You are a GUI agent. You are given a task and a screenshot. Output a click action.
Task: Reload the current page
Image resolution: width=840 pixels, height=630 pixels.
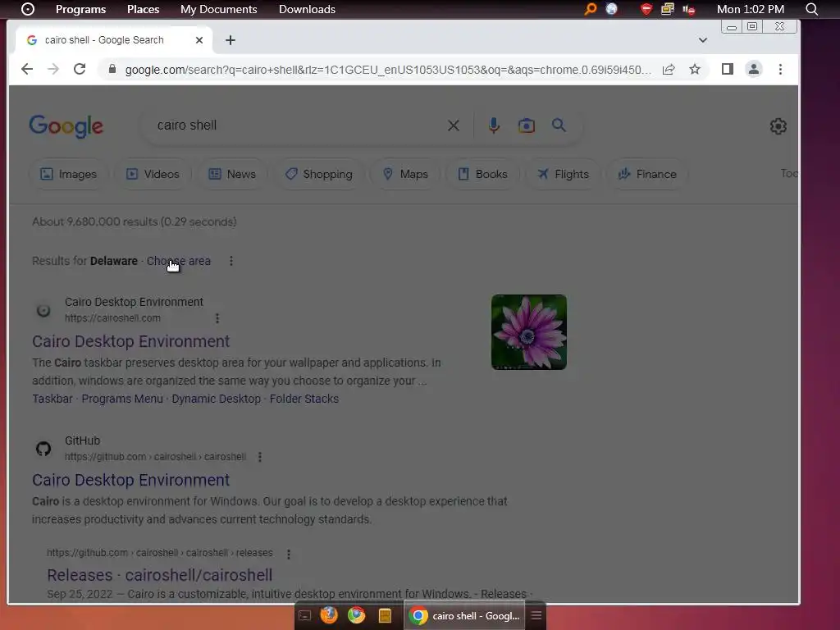[80, 69]
